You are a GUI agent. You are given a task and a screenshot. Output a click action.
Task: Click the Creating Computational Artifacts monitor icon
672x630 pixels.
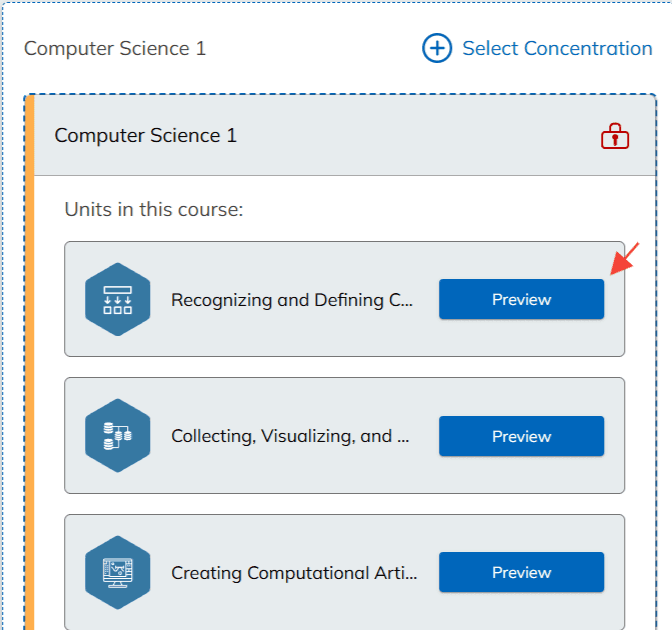(x=118, y=572)
